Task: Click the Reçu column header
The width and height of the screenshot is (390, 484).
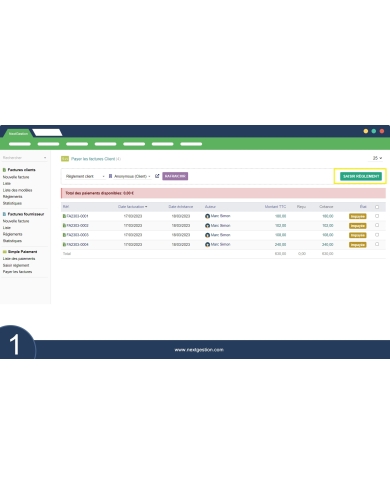Action: tap(301, 207)
